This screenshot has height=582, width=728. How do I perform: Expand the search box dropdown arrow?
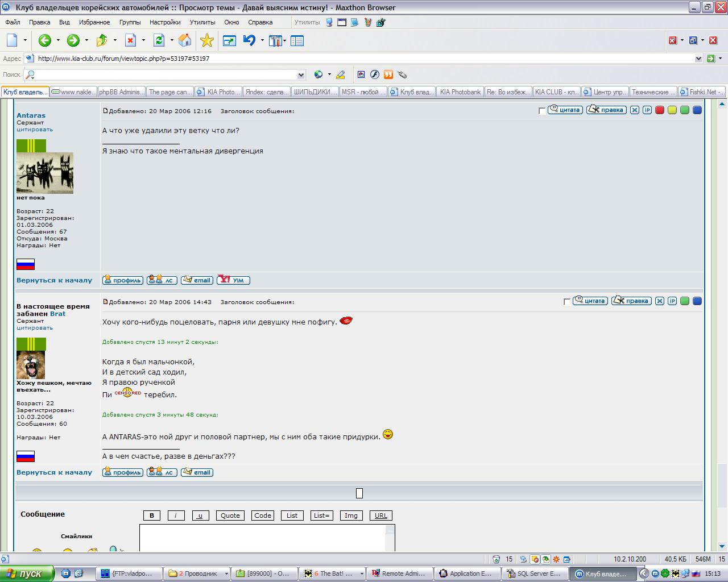[301, 74]
